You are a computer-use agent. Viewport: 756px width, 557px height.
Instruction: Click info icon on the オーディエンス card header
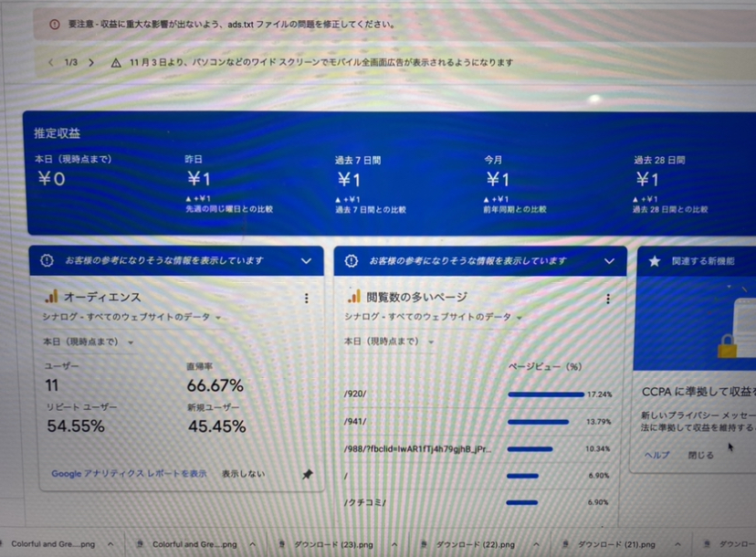[47, 261]
